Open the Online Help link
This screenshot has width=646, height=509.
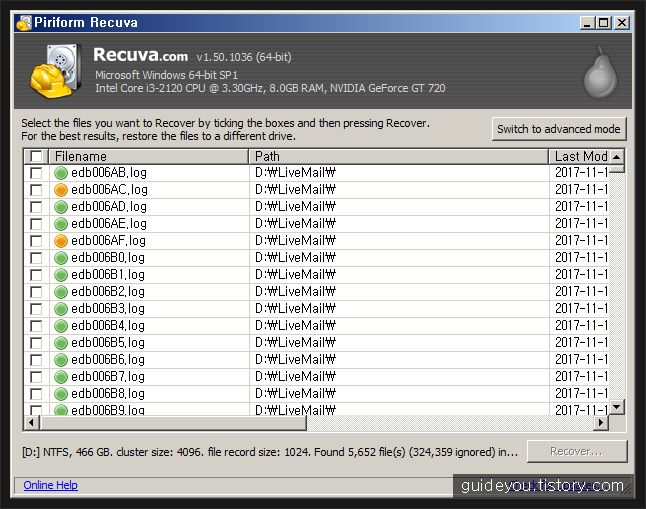[50, 485]
